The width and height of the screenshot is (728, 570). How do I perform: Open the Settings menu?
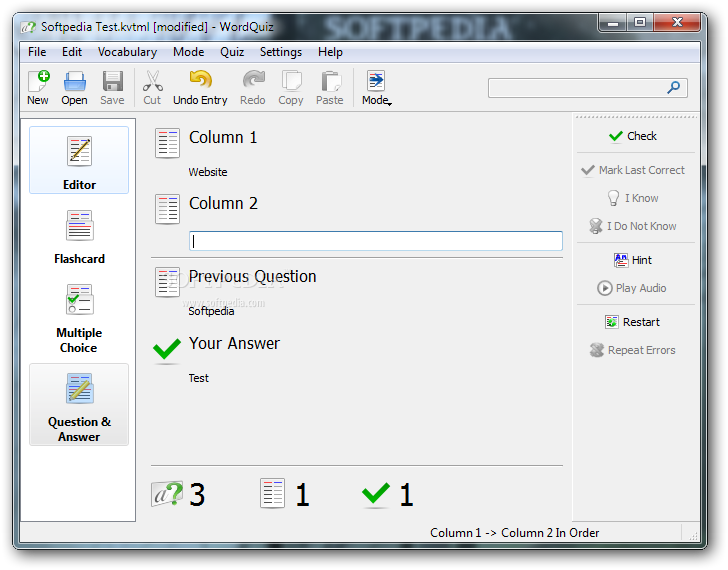tap(281, 52)
